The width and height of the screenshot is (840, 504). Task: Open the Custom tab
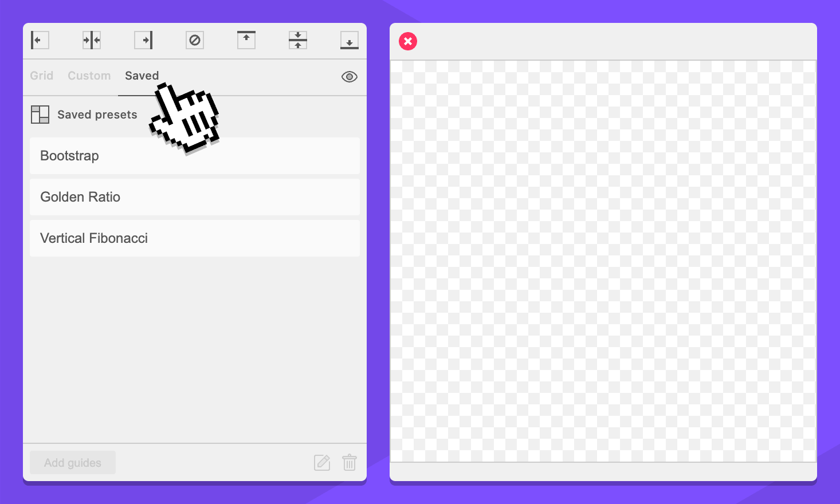click(89, 76)
